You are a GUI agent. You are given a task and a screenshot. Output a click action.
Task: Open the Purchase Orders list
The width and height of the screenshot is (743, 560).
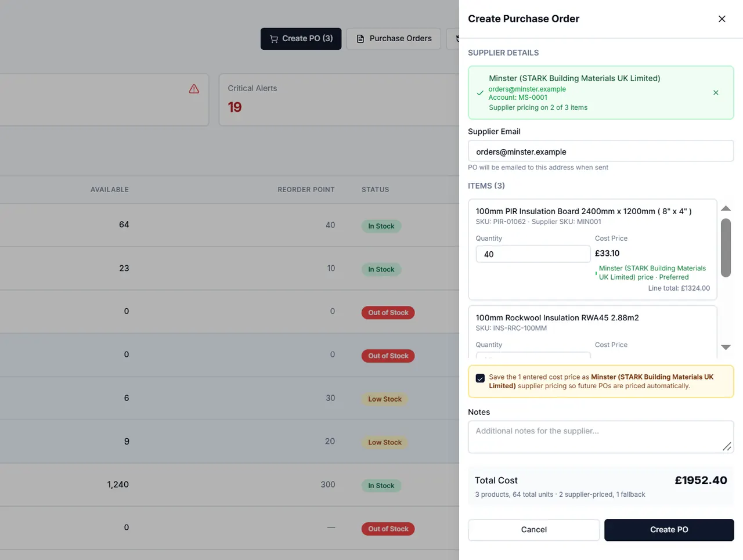394,39
